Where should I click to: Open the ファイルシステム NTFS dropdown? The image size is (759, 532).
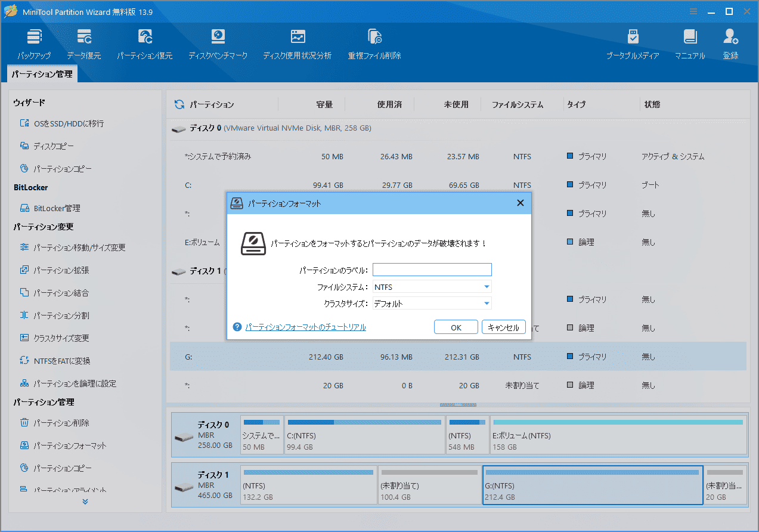point(432,287)
